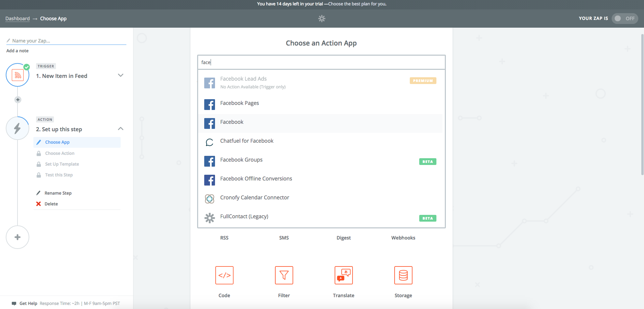
Task: Click in the Name your Zap field
Action: click(66, 41)
